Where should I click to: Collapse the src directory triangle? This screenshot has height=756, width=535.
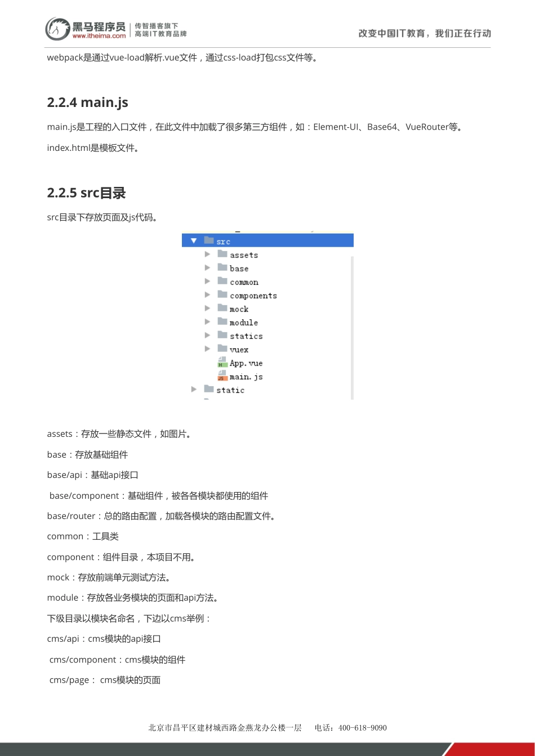click(x=193, y=240)
